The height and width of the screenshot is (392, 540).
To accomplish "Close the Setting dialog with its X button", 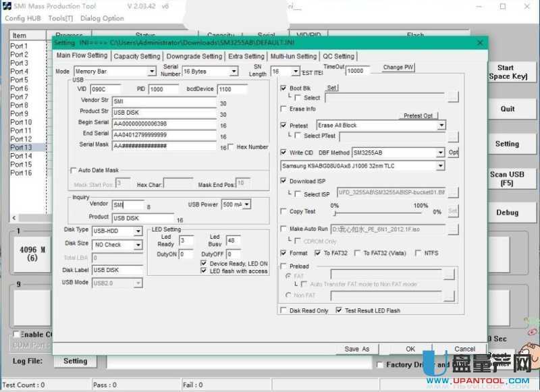I will (x=480, y=43).
